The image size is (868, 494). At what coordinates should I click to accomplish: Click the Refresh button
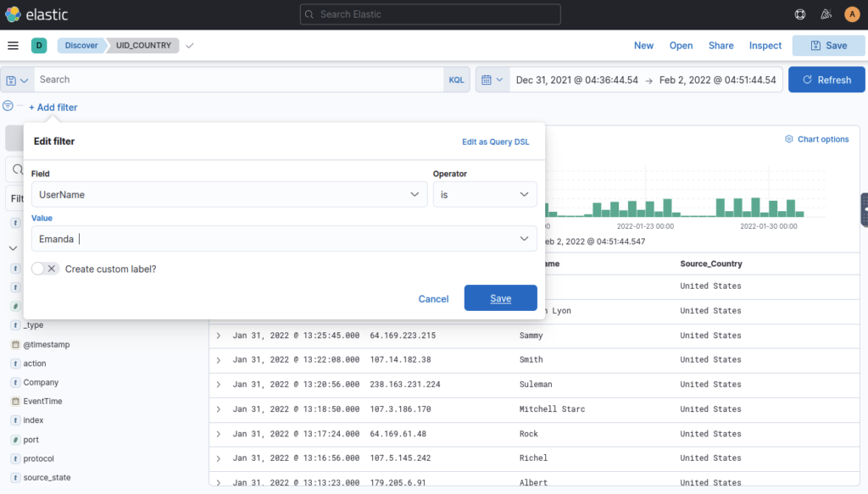pos(826,80)
